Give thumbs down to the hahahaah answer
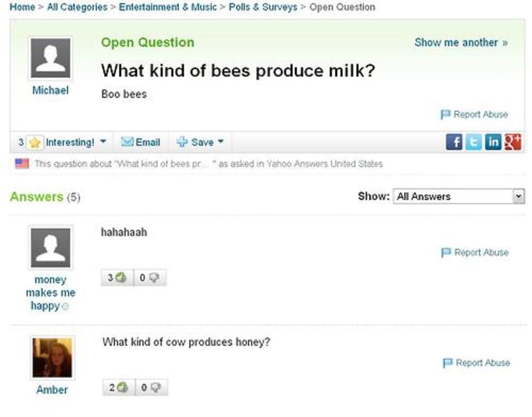 pyautogui.click(x=150, y=278)
